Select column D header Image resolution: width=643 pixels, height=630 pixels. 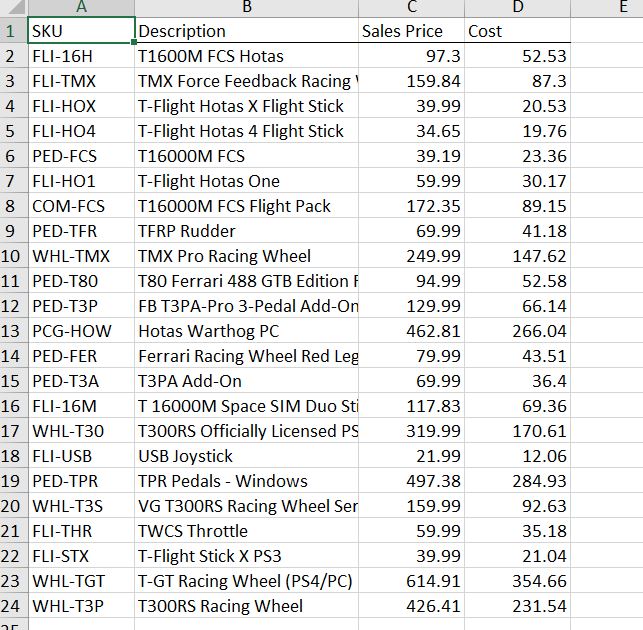click(x=518, y=8)
